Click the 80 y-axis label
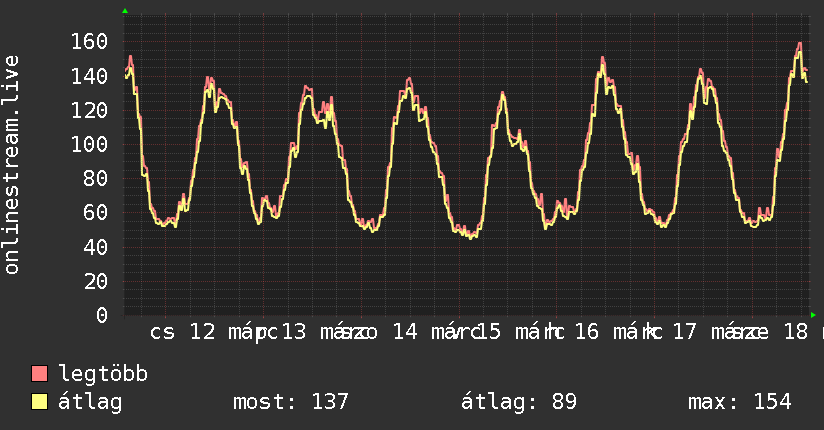The image size is (824, 430). 96,179
